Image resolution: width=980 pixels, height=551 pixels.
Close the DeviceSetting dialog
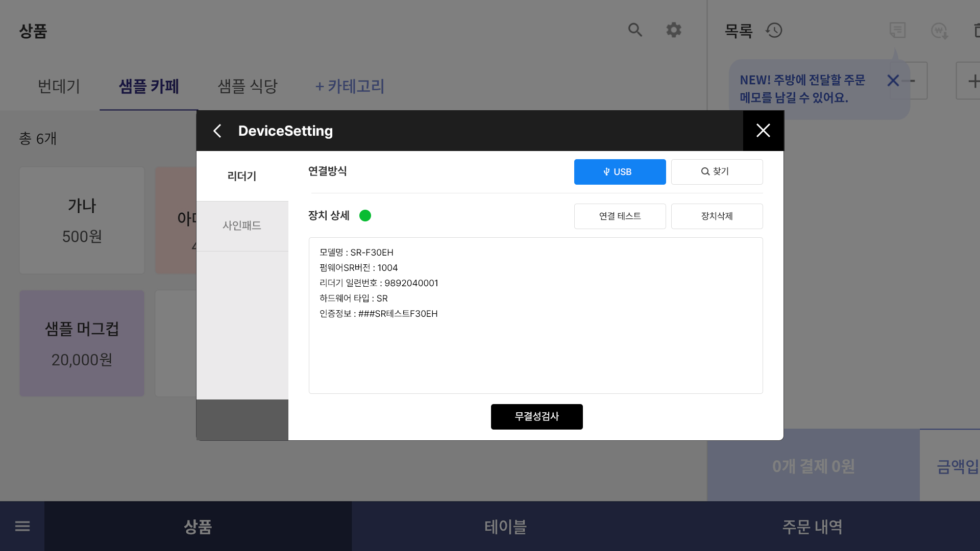point(763,131)
